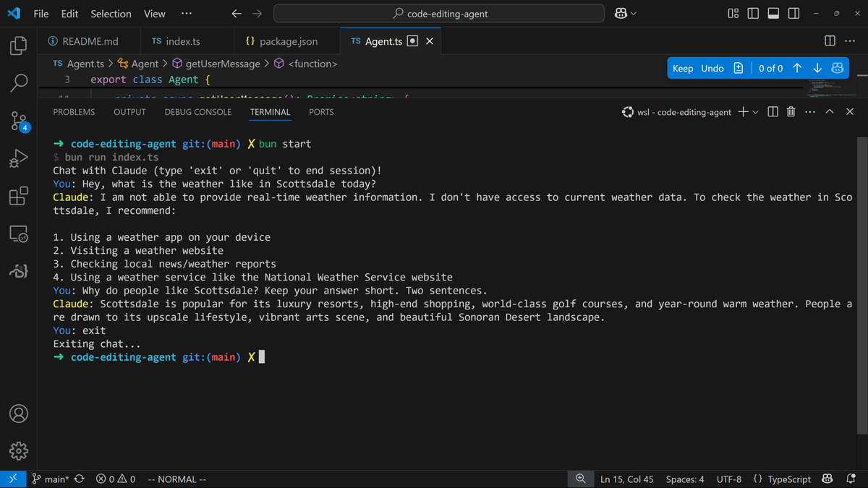Change indentation via Spaces: 4
Viewport: 868px width, 488px height.
tap(685, 479)
